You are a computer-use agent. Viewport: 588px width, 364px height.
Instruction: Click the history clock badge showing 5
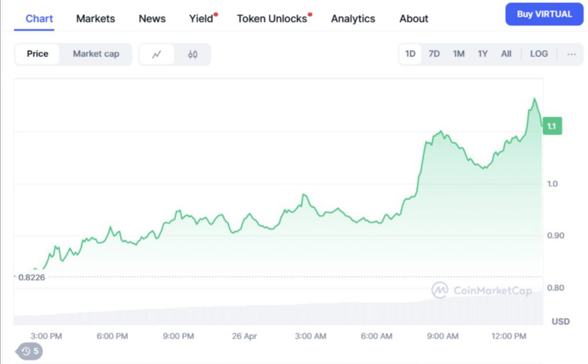pos(30,351)
